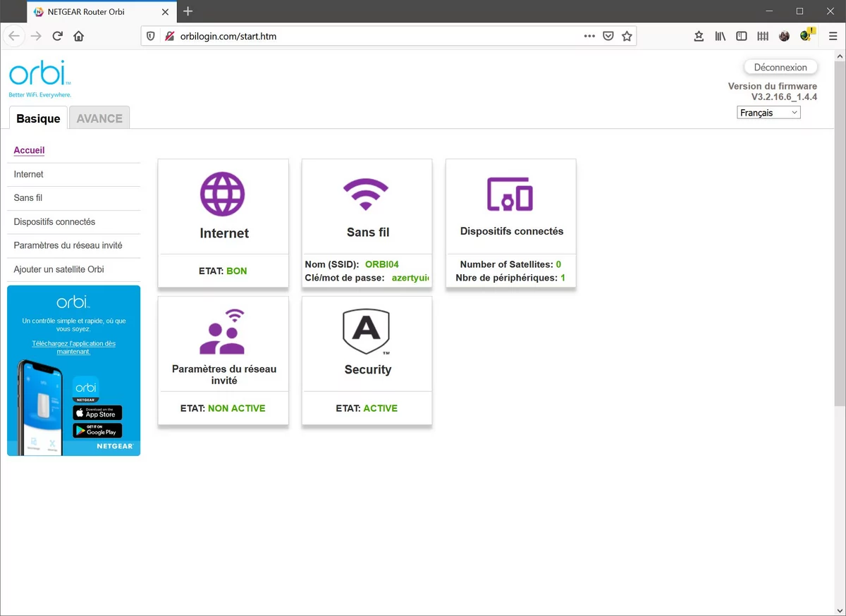Open the Sans fil Wi-Fi tile icon
The width and height of the screenshot is (846, 616).
pos(366,194)
